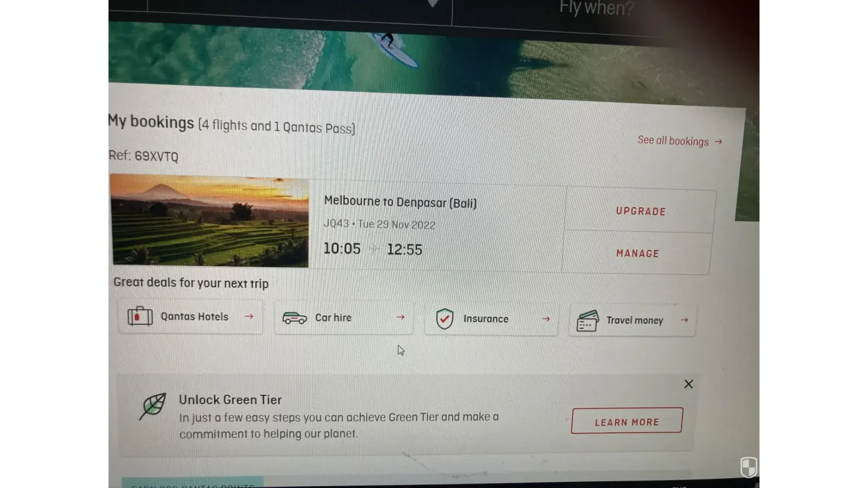Dismiss the Unlock Green Tier banner

tap(688, 384)
